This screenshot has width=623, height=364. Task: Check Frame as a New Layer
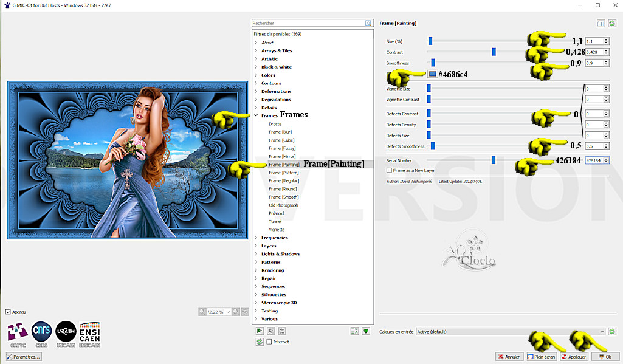pyautogui.click(x=389, y=171)
